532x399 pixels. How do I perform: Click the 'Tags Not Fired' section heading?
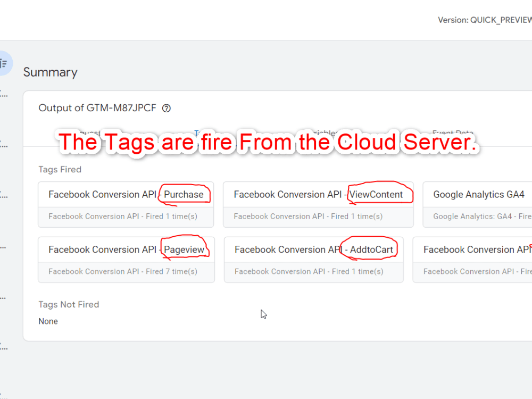(69, 304)
